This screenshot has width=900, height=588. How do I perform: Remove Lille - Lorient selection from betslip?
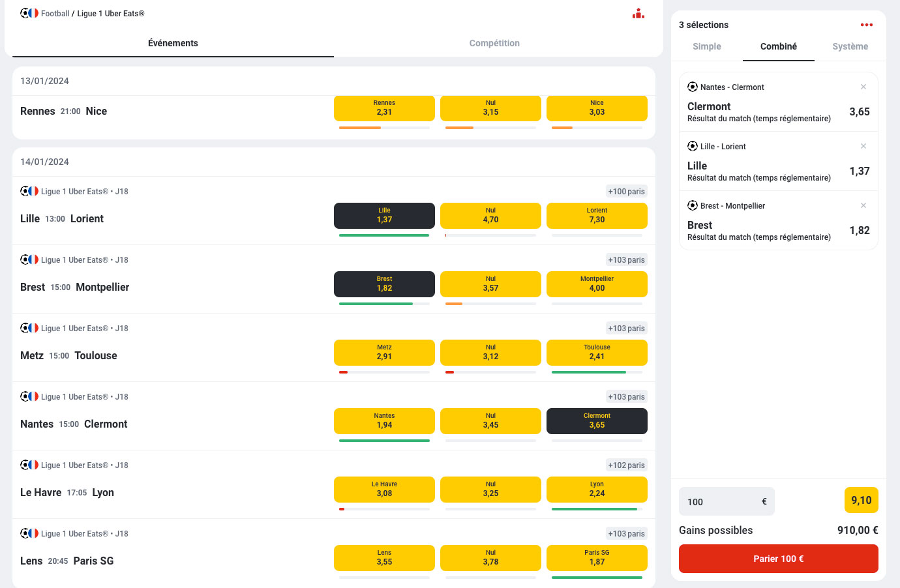coord(863,146)
